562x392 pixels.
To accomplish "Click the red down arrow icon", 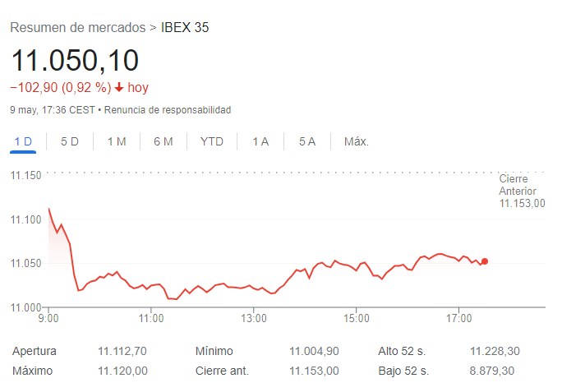I will tap(119, 87).
